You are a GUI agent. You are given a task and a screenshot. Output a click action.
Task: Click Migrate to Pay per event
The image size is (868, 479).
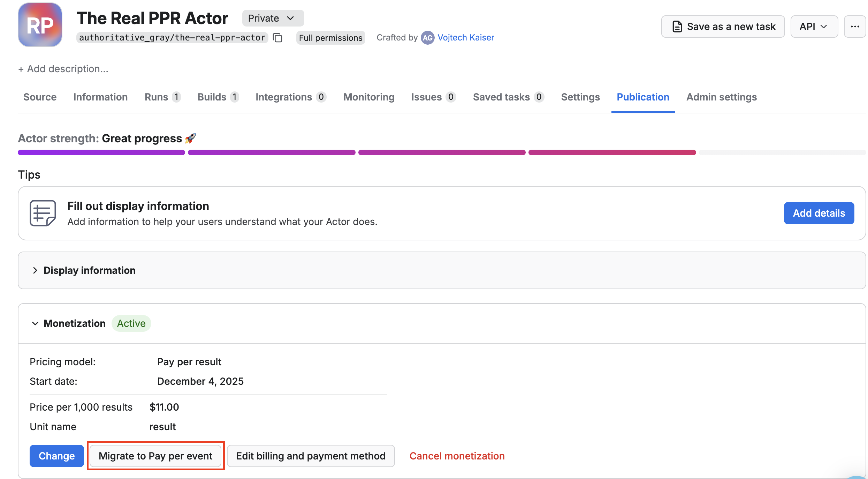tap(155, 456)
